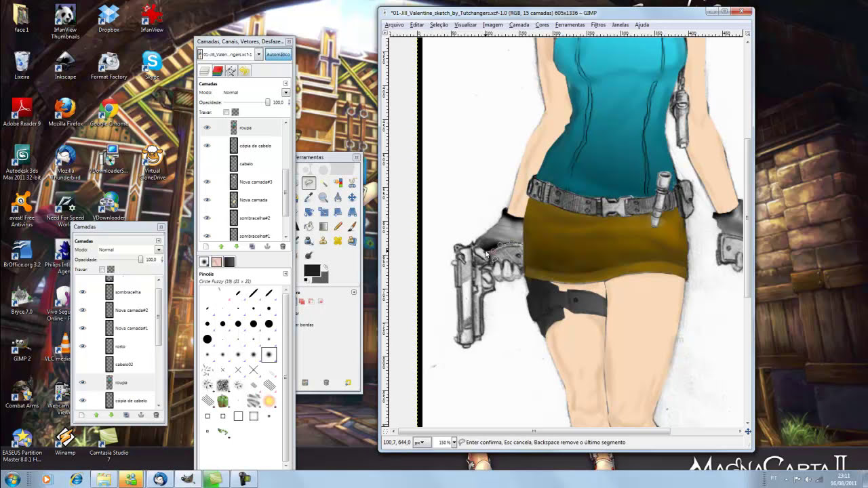This screenshot has width=868, height=488.
Task: Open Modo dropdown in floating Camadas window
Action: [x=159, y=250]
